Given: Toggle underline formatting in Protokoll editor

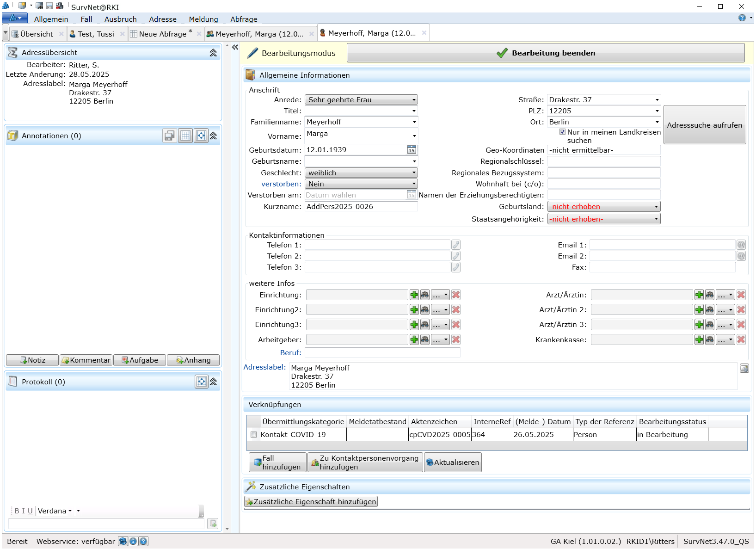Looking at the screenshot, I should click(30, 511).
